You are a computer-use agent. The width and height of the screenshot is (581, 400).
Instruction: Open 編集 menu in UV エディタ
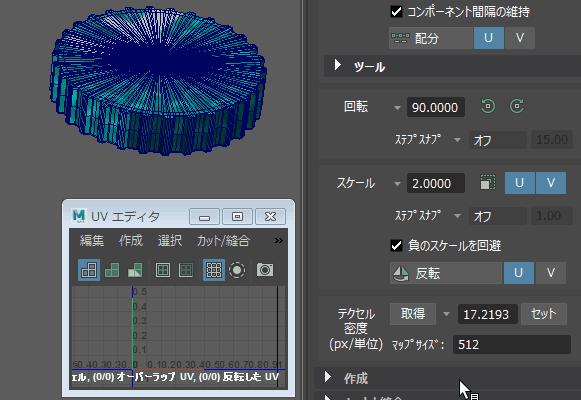coord(92,241)
